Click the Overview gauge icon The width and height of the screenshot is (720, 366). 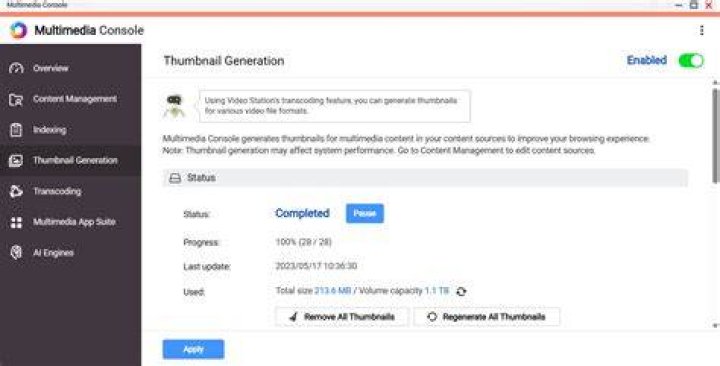point(16,68)
